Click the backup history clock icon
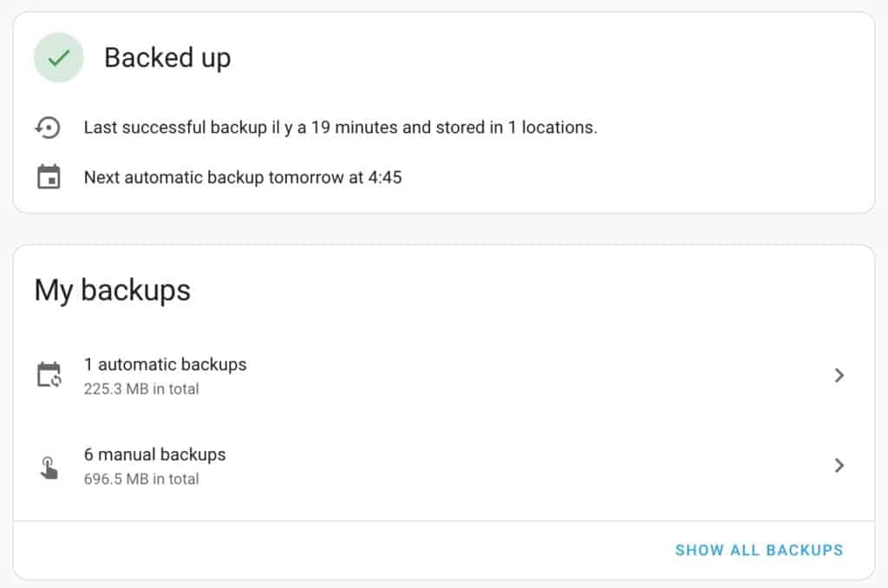Image resolution: width=888 pixels, height=588 pixels. click(49, 127)
